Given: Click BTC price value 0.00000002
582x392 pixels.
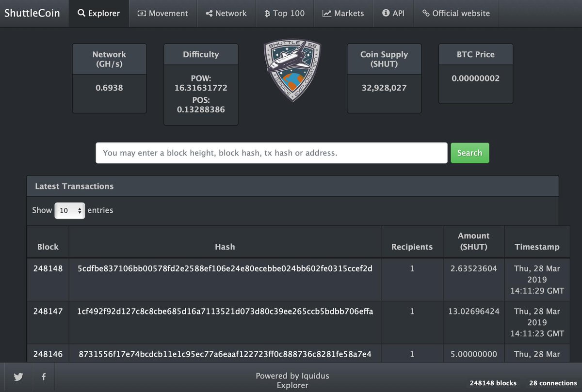Looking at the screenshot, I should 475,78.
